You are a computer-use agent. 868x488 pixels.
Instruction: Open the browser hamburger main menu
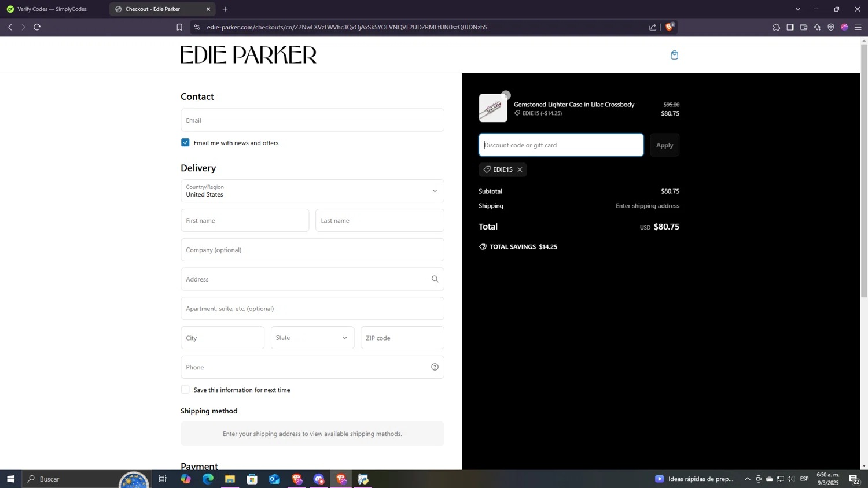click(x=858, y=27)
